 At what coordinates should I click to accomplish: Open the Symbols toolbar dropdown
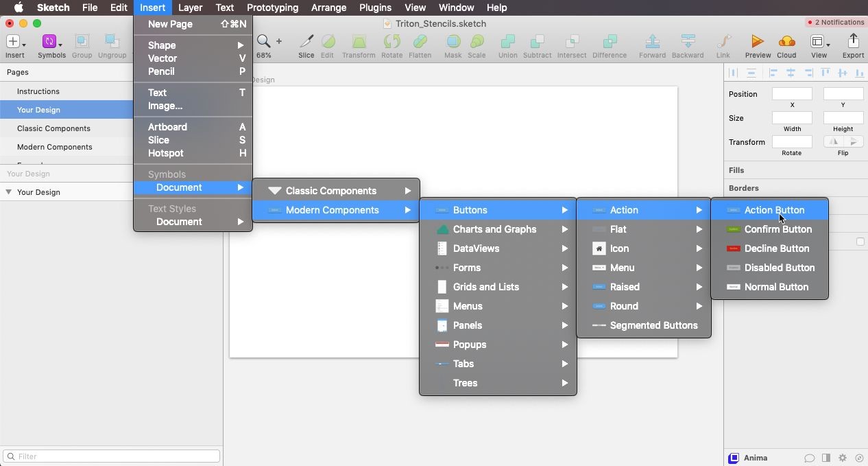point(51,43)
